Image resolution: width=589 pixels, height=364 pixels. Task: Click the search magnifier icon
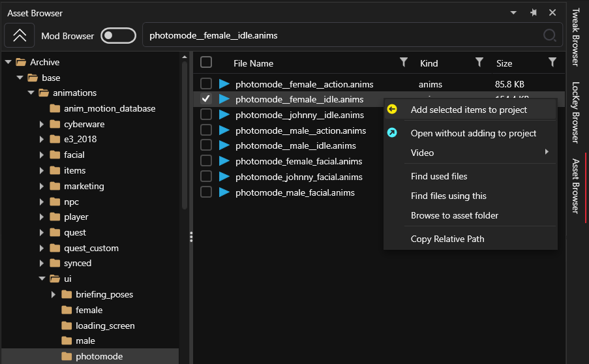pos(550,35)
